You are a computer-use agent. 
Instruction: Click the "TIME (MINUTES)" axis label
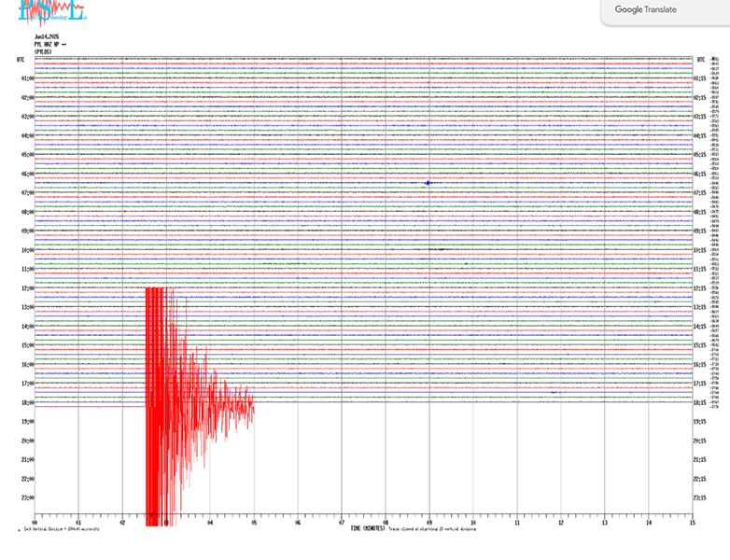pos(367,529)
